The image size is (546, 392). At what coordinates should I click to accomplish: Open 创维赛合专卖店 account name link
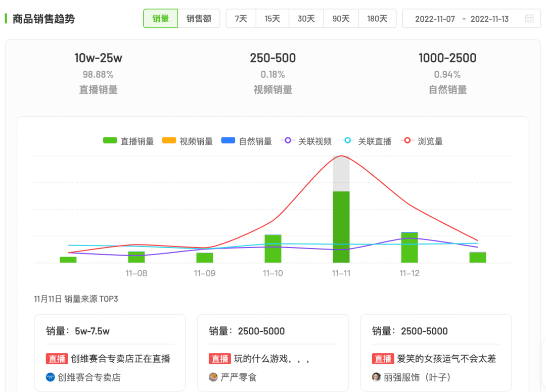(x=89, y=377)
